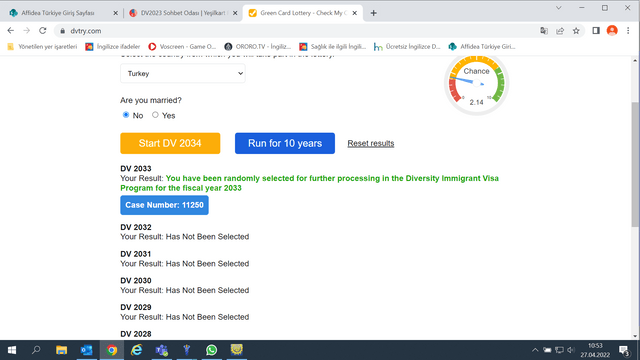Open the Chrome three-dot menu

tap(628, 31)
